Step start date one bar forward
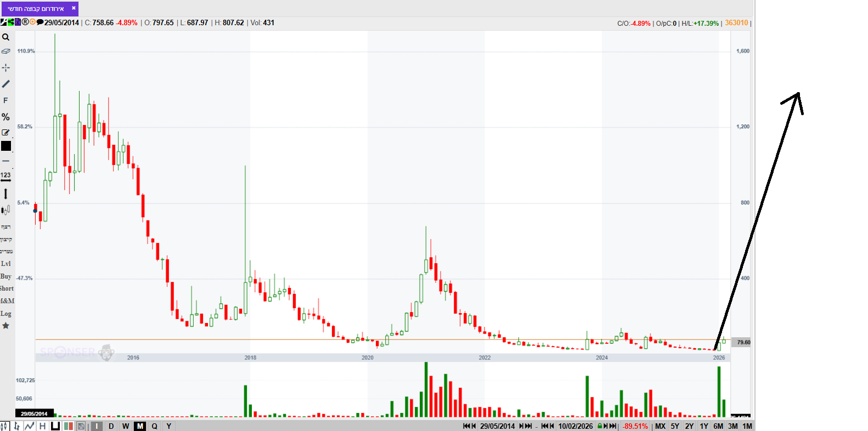The width and height of the screenshot is (868, 431). pos(521,426)
